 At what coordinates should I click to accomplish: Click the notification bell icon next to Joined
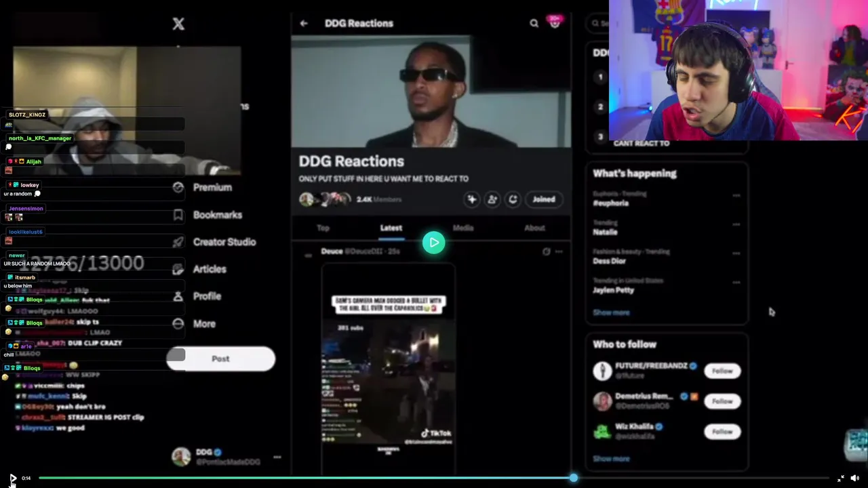point(513,199)
